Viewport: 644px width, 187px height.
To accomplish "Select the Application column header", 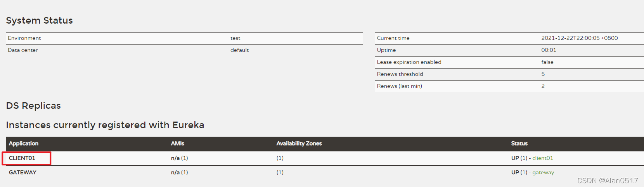I will (x=24, y=143).
